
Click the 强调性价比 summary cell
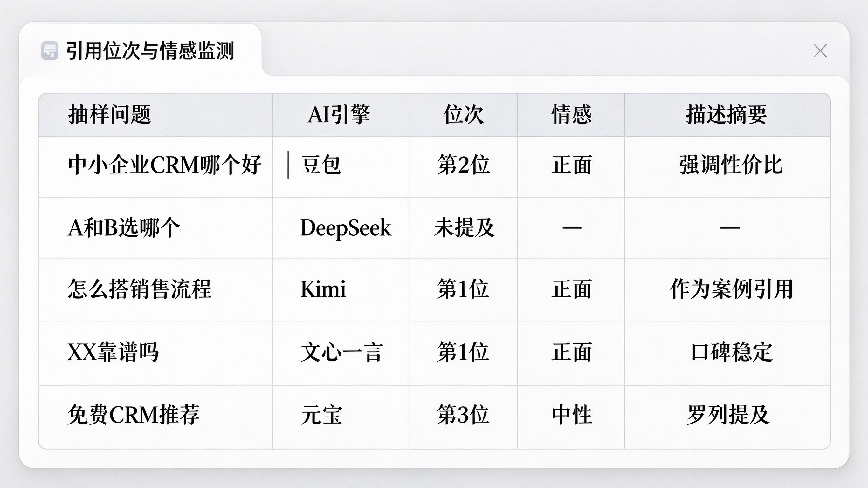[727, 167]
